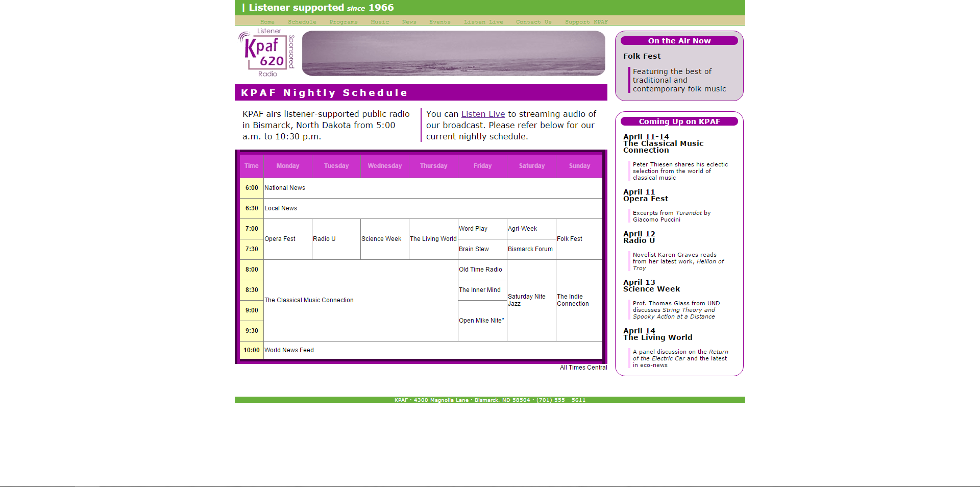Click the Saturday Nite Jazz cell
The width and height of the screenshot is (980, 487).
point(531,300)
